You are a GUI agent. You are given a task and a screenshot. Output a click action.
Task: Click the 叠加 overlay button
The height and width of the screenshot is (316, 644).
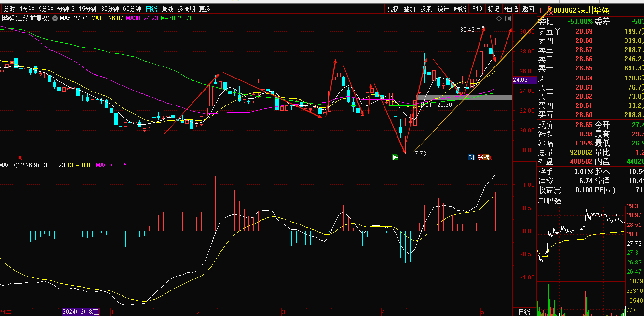pyautogui.click(x=409, y=9)
